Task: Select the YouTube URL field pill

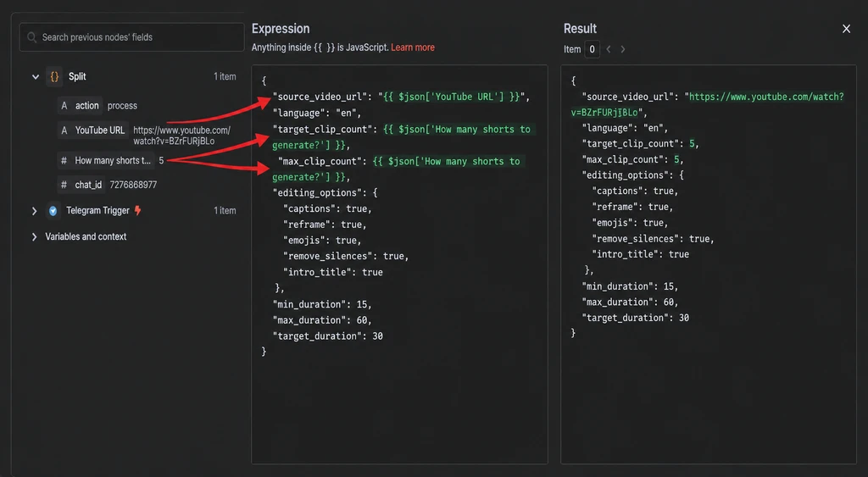Action: (93, 130)
